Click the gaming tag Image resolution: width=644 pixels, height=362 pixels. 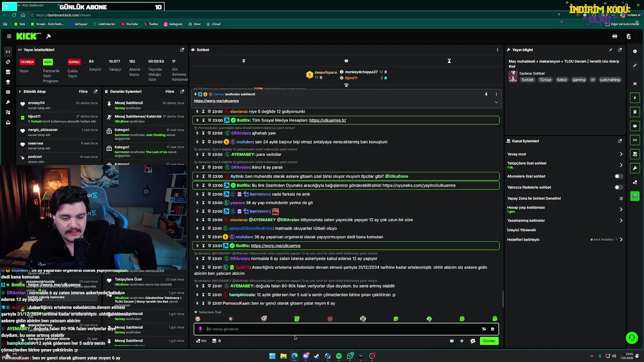click(579, 80)
